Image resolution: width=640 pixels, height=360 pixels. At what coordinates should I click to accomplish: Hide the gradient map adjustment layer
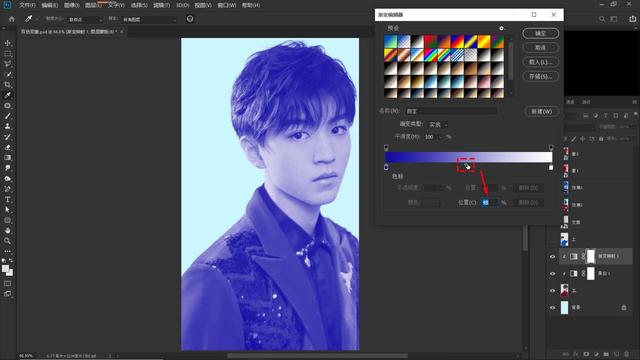(x=553, y=257)
